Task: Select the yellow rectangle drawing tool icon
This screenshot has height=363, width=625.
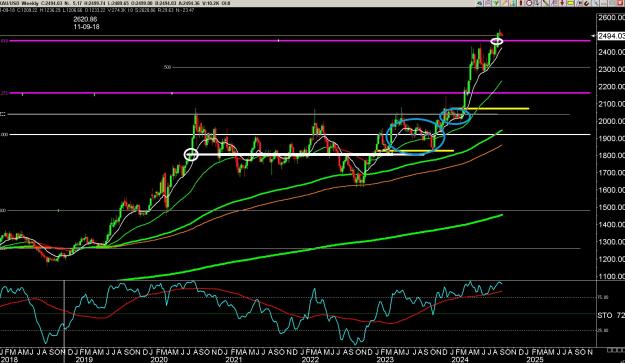Action: (x=570, y=3)
